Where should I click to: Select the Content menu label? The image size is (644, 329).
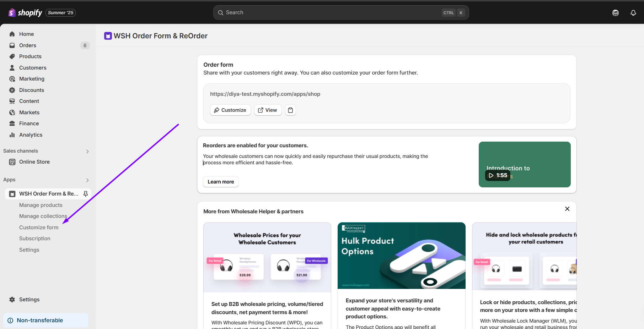click(x=29, y=101)
